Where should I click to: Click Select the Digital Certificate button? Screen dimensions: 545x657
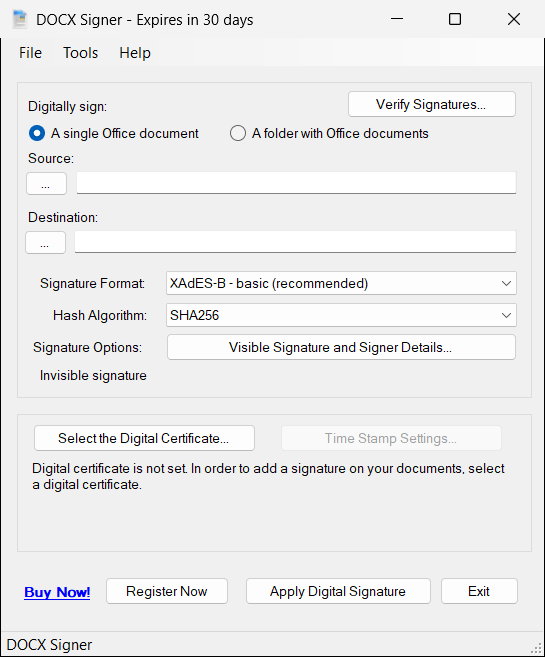pyautogui.click(x=144, y=438)
